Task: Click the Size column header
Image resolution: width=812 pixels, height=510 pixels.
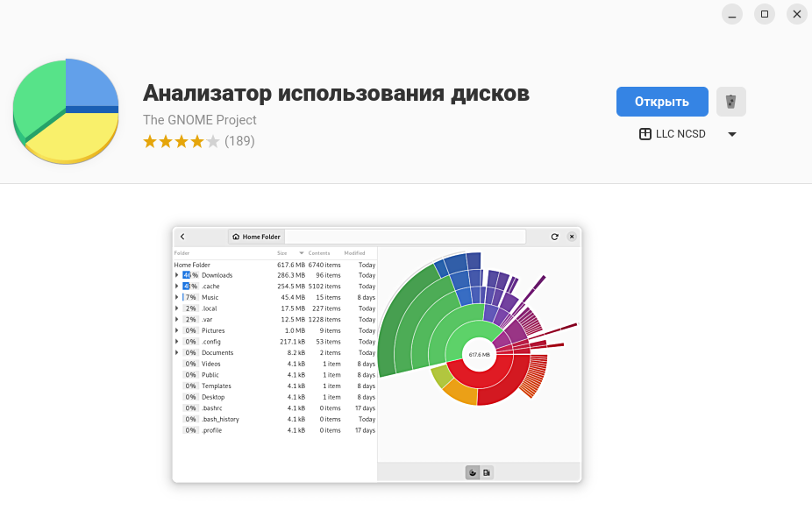Action: 282,253
